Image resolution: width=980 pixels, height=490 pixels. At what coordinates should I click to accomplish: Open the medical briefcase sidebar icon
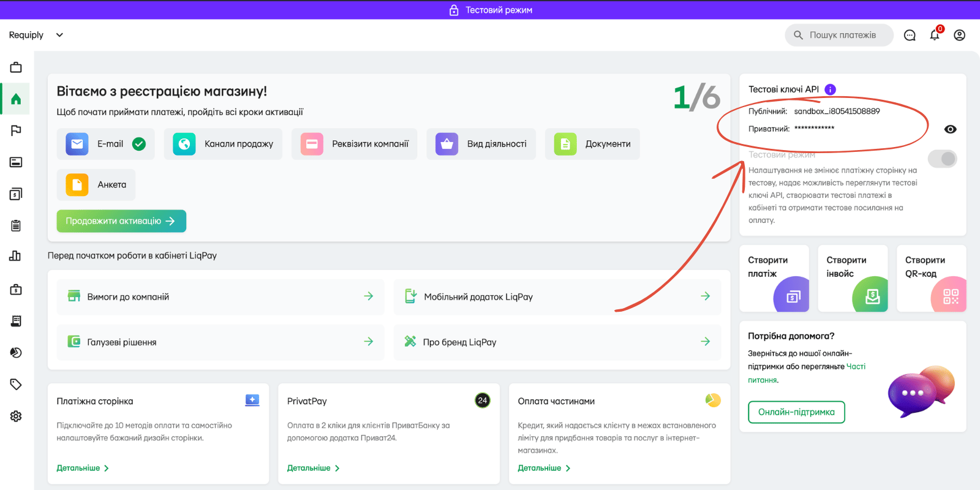pos(16,289)
